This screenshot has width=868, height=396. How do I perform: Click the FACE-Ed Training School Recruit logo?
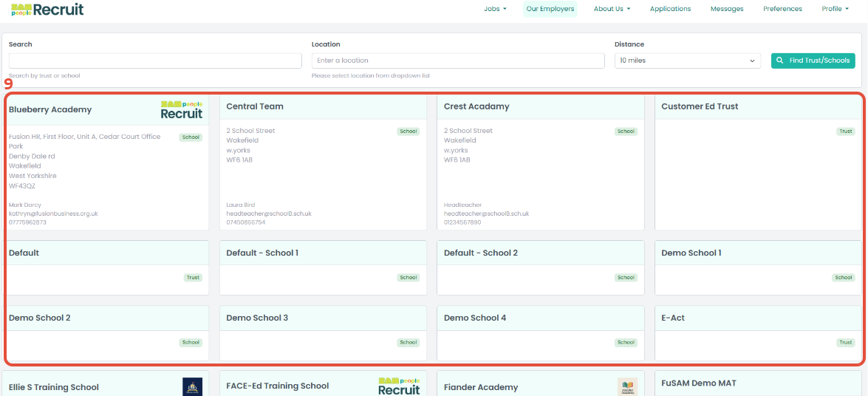click(399, 386)
